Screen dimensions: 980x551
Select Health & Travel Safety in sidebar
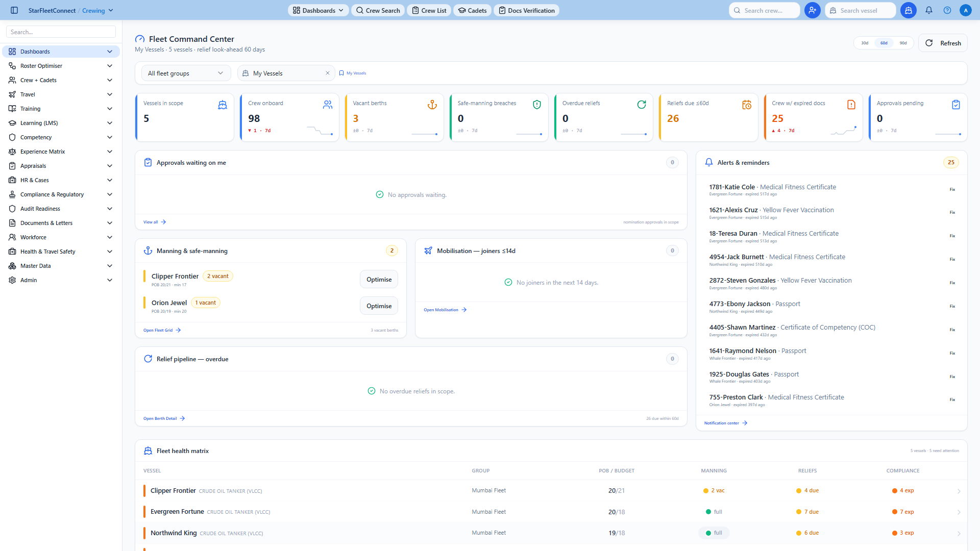pyautogui.click(x=61, y=252)
